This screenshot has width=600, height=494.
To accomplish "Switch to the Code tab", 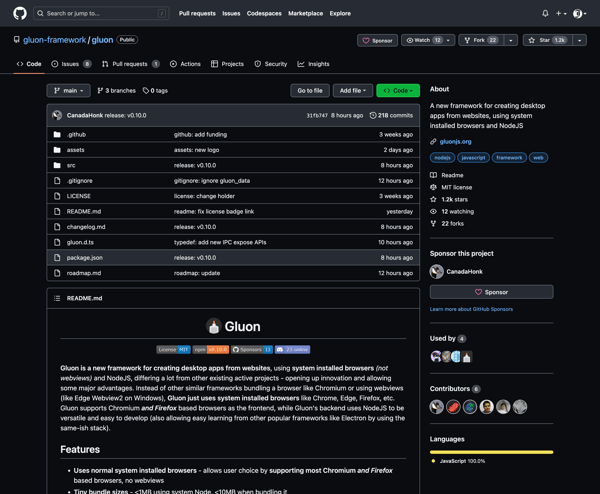I will pos(29,64).
